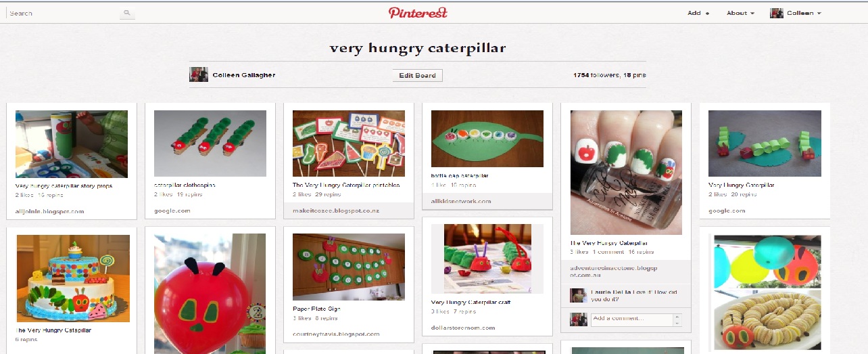Image resolution: width=868 pixels, height=354 pixels.
Task: Click the comment box scroll down arrow
Action: [678, 324]
